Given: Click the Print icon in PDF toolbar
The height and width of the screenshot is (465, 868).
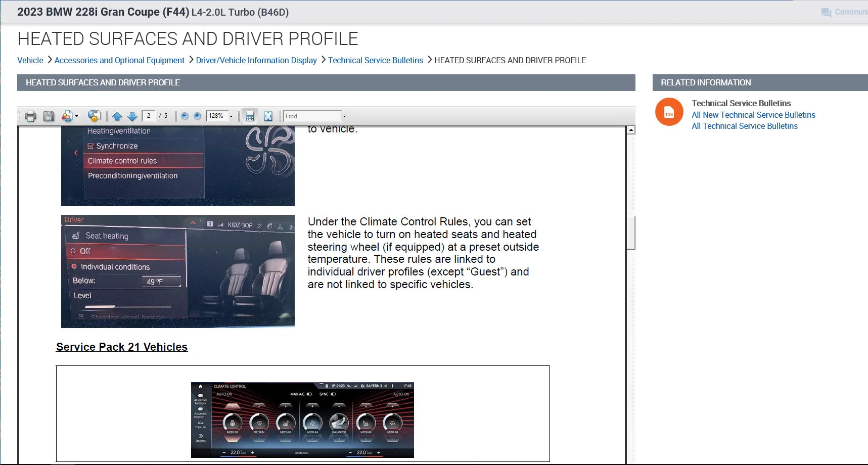Looking at the screenshot, I should [x=30, y=116].
